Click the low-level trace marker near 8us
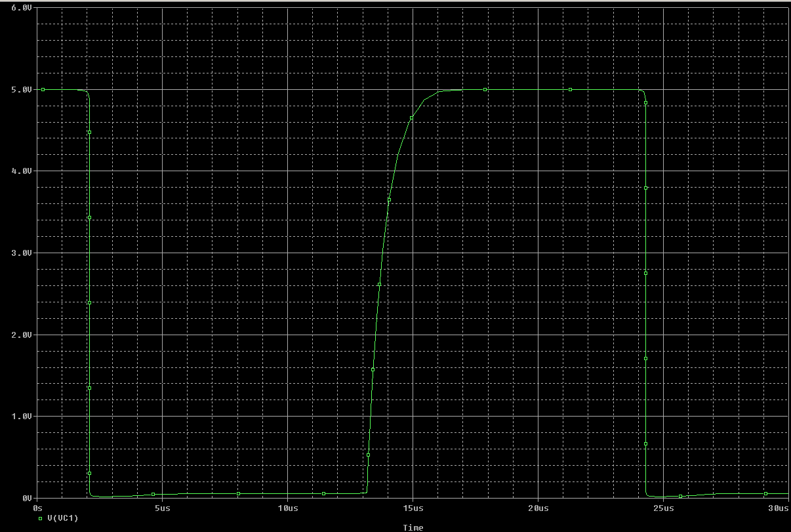Screen dimensions: 791x532 [239, 493]
